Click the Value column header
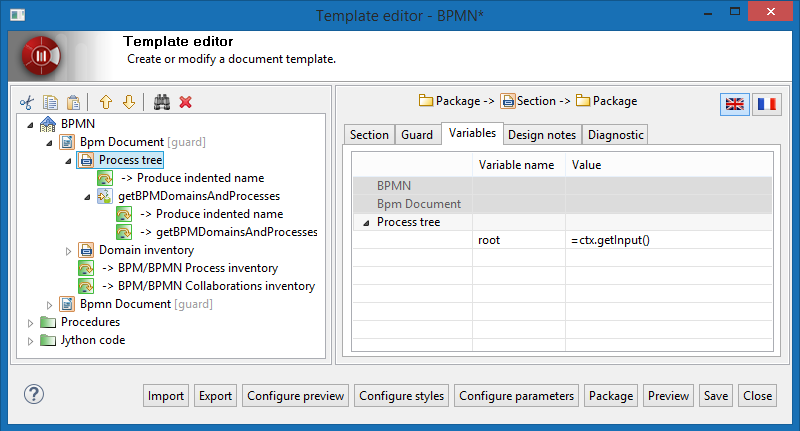 pos(669,165)
